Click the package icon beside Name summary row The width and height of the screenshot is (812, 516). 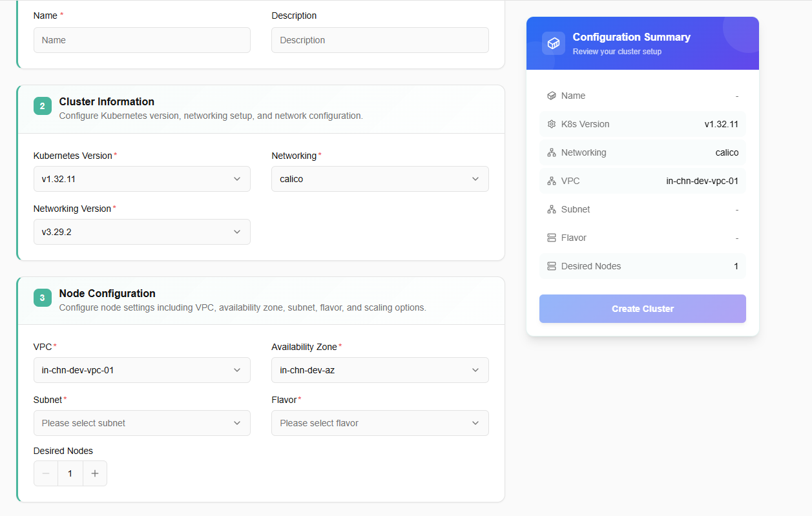coord(551,96)
